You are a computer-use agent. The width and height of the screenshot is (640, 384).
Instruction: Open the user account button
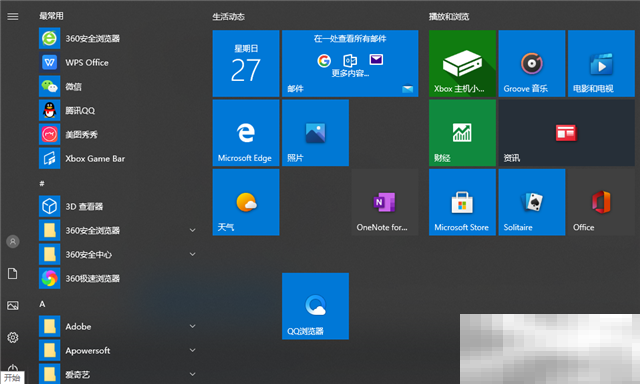(13, 242)
